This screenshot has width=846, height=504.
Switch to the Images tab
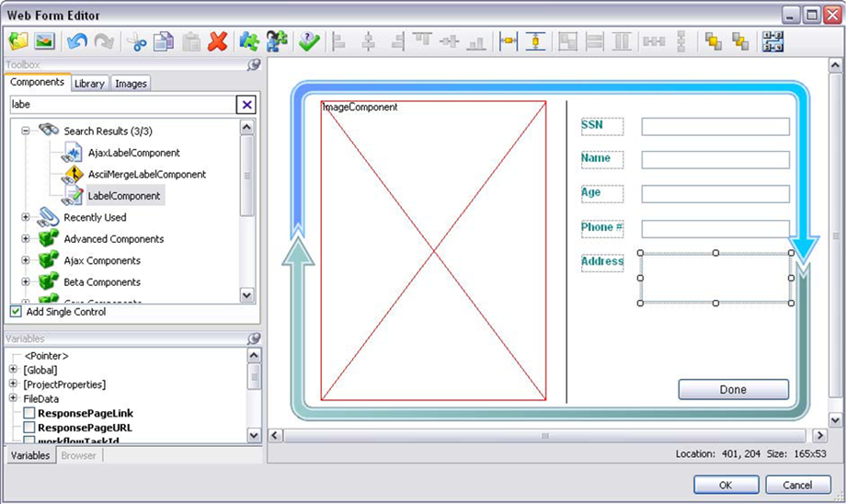(x=131, y=84)
